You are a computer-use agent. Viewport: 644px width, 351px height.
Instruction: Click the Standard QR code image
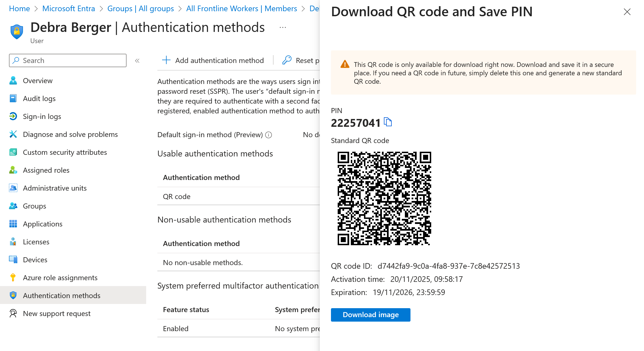384,198
